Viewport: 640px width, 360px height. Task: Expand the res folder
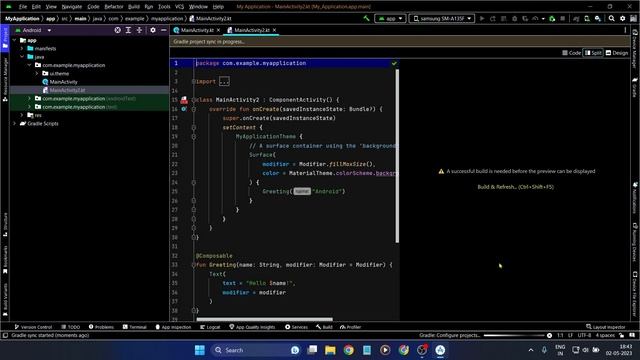22,115
